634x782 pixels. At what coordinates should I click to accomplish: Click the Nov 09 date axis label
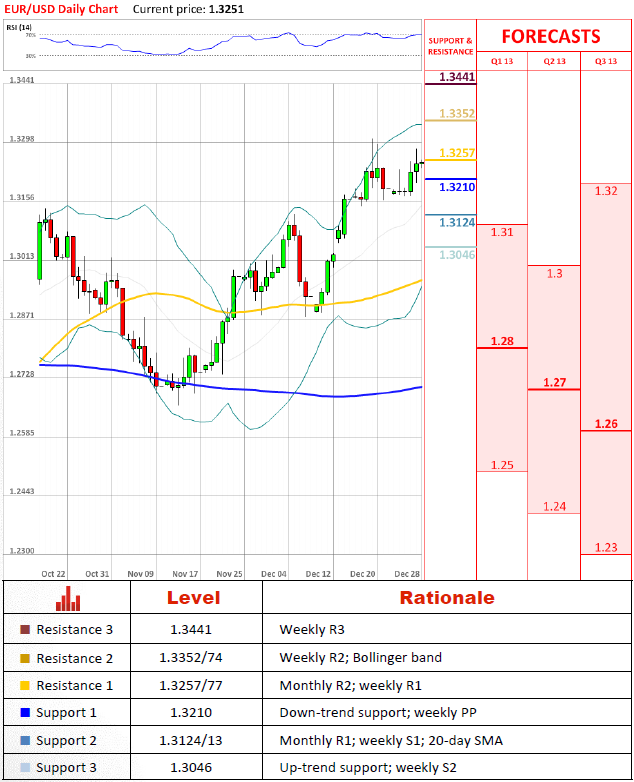click(x=141, y=574)
